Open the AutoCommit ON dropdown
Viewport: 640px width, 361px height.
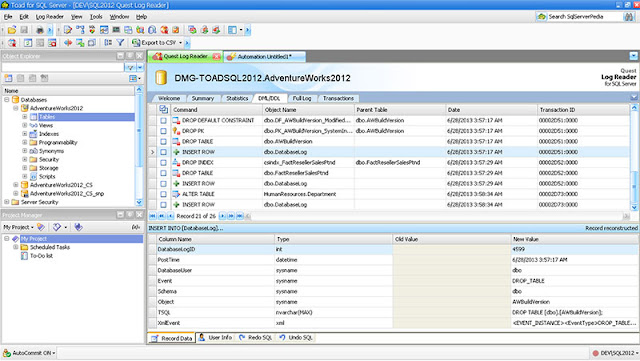[x=33, y=353]
